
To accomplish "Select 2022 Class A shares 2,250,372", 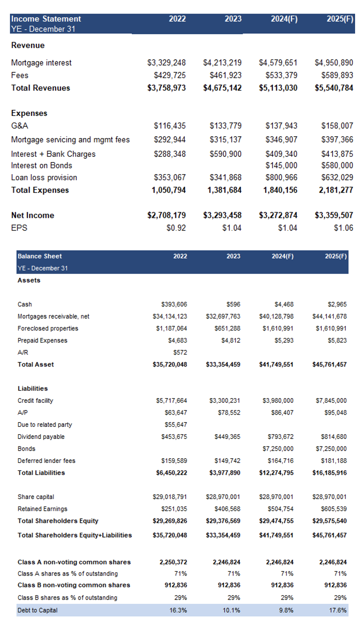I will tap(173, 562).
